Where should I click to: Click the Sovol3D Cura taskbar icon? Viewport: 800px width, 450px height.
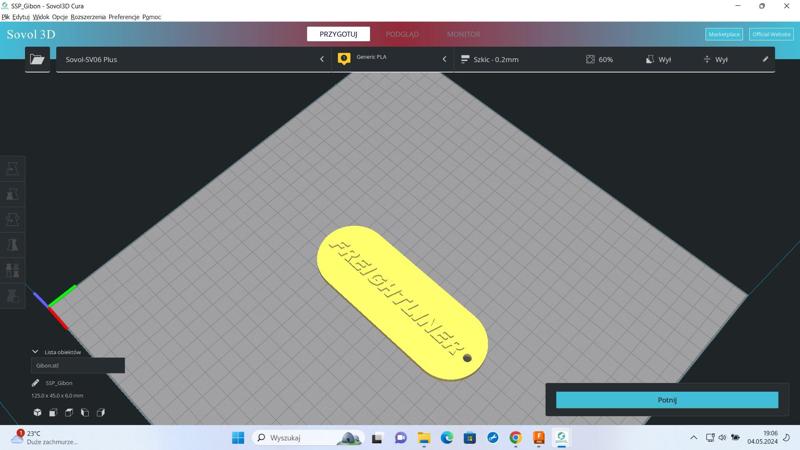point(561,438)
